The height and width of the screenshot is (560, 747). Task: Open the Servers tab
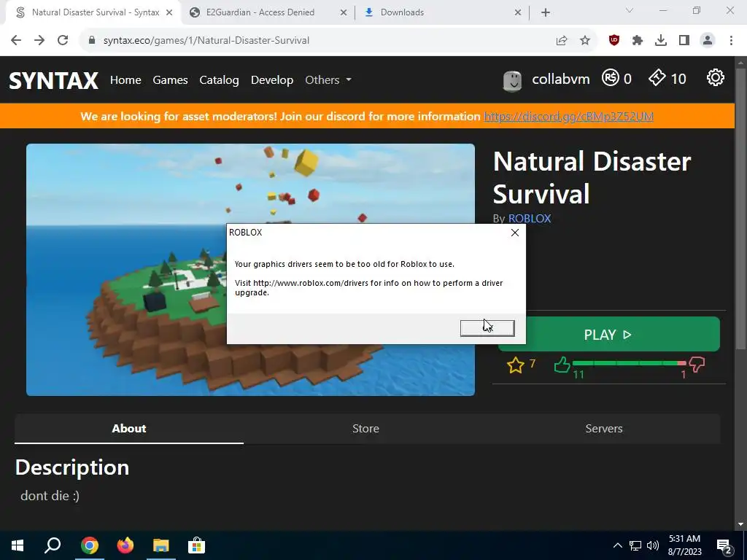click(603, 429)
